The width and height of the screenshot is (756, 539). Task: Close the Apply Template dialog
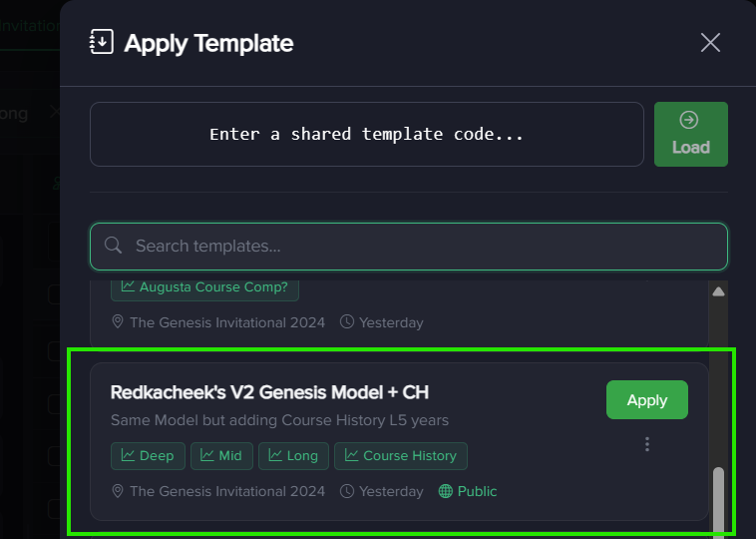point(710,42)
